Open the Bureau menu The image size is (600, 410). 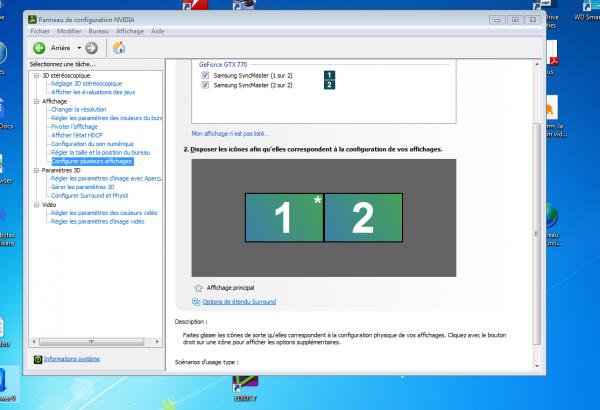click(x=99, y=31)
